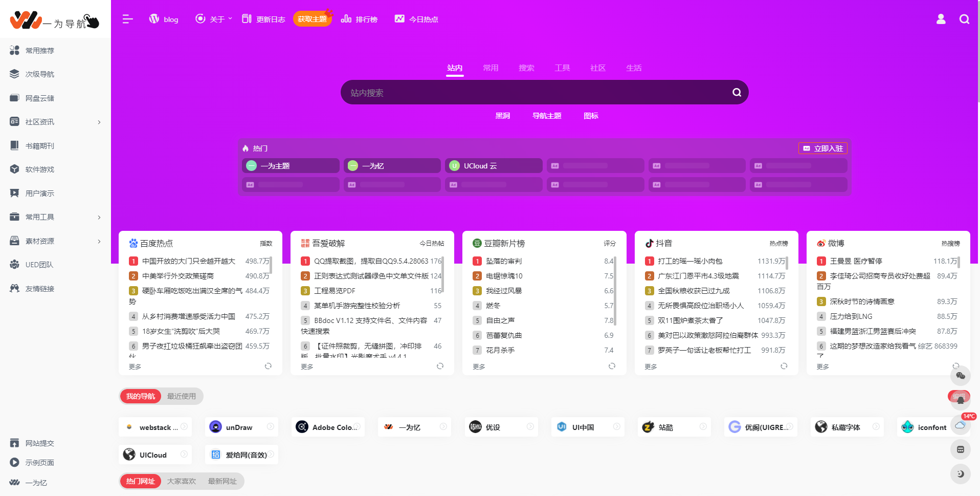
Task: Click 图标 quick search tag
Action: coord(591,116)
